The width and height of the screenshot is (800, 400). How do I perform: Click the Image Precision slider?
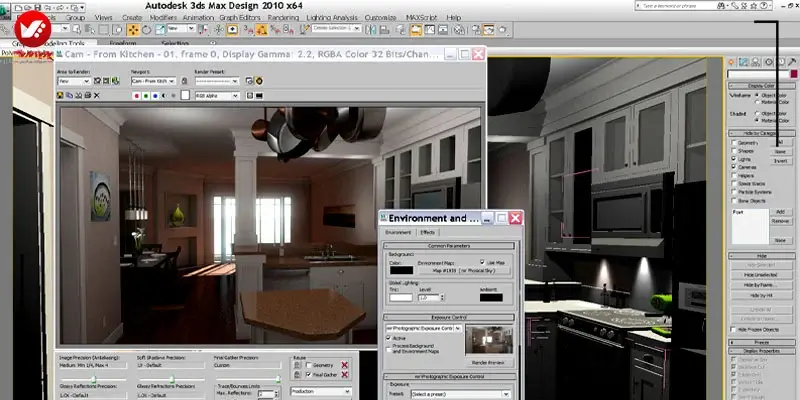(x=94, y=379)
